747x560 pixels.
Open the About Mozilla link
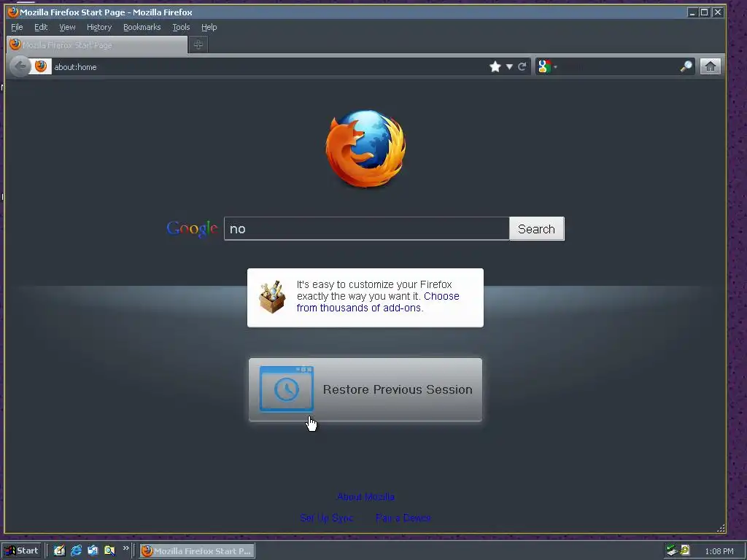[x=365, y=497]
